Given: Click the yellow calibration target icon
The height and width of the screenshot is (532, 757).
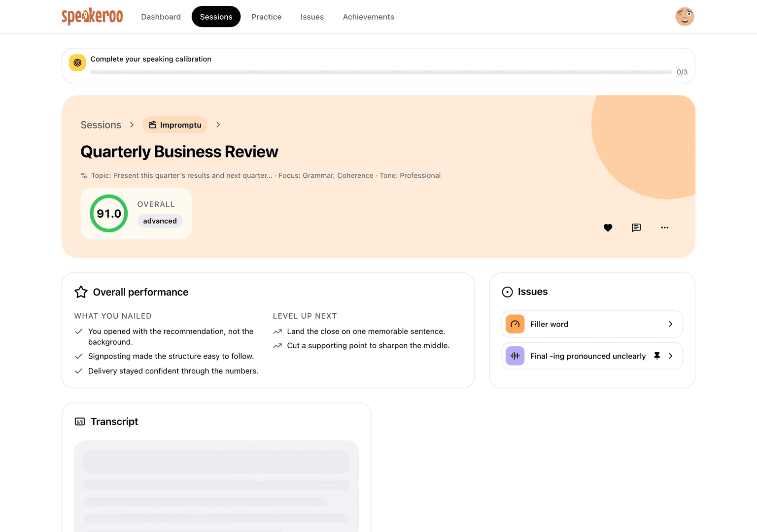Looking at the screenshot, I should tap(77, 63).
